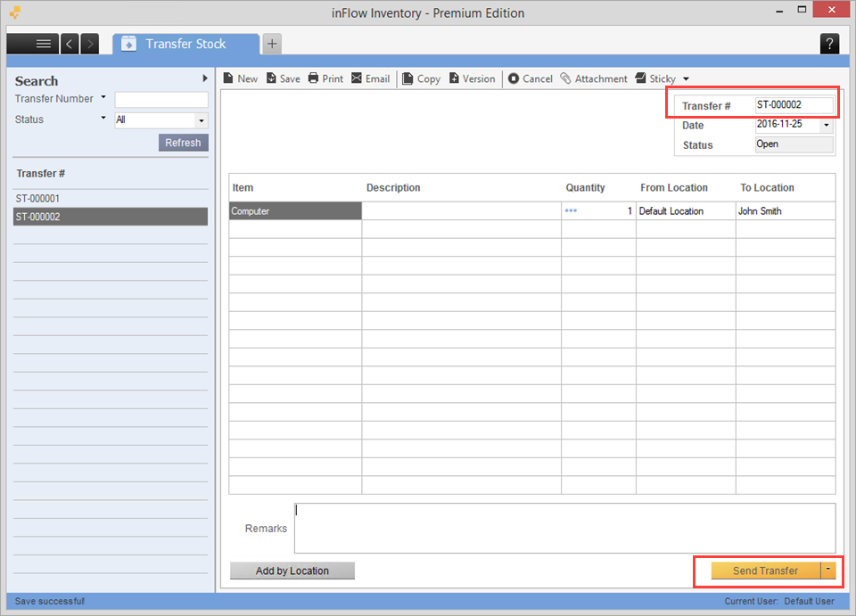Click the Save successful status message
The width and height of the screenshot is (856, 616).
(x=50, y=601)
